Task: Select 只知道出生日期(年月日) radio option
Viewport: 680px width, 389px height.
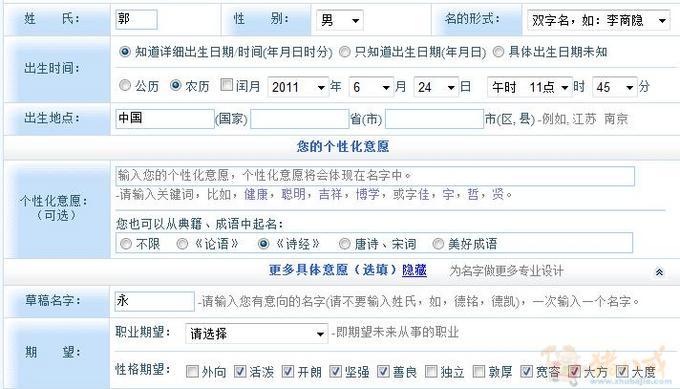Action: [x=345, y=52]
